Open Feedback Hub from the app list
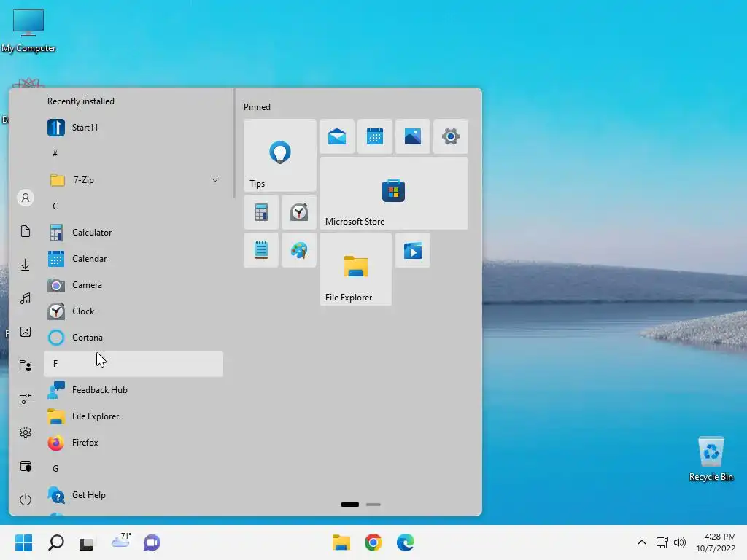The width and height of the screenshot is (747, 560). 133,390
